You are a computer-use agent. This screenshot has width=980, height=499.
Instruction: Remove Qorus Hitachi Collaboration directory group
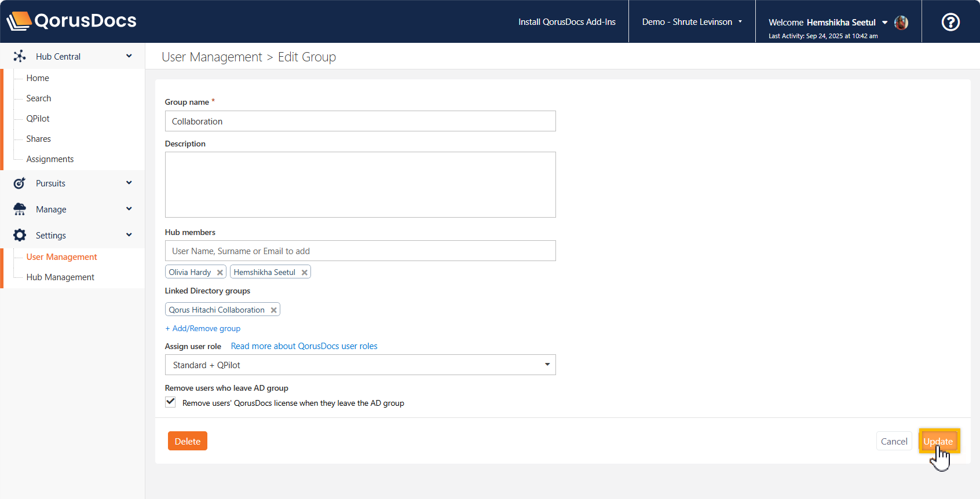[274, 310]
